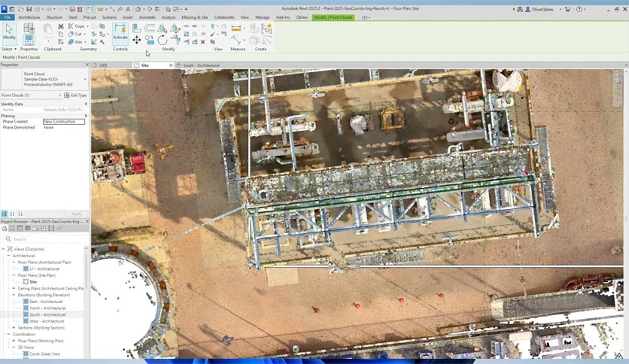Click the Project Browser search field
Screen dimensions: 629x364
(x=45, y=239)
